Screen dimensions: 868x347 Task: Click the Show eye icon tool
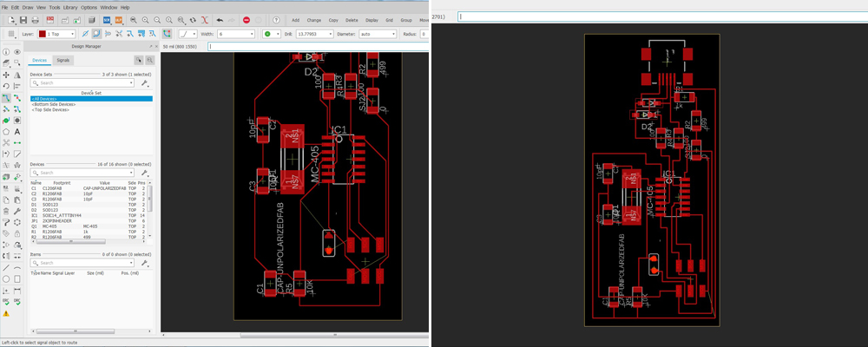[x=17, y=52]
